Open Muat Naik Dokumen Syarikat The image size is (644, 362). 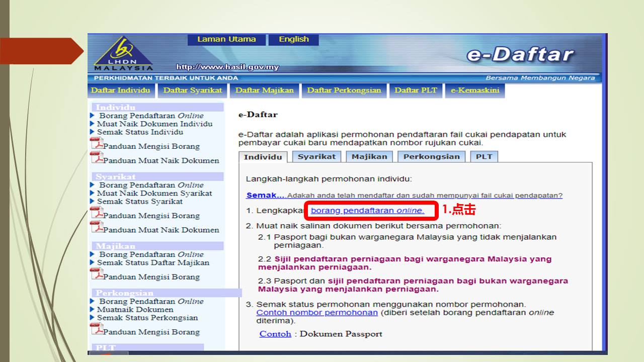154,193
